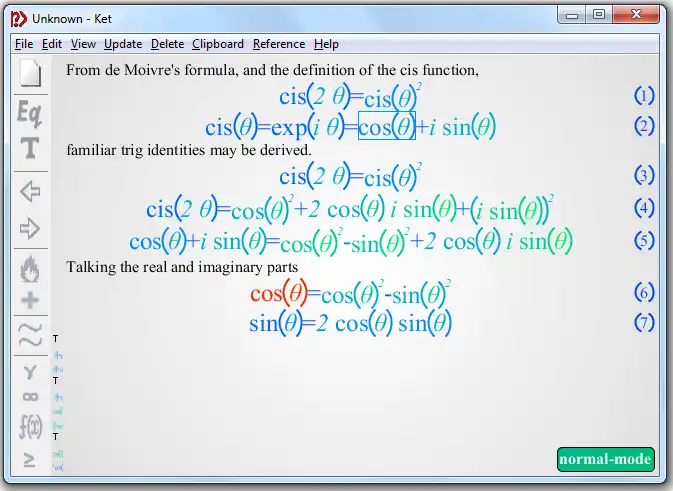The image size is (673, 491).
Task: Select the Eq equation insert tool
Action: 30,114
